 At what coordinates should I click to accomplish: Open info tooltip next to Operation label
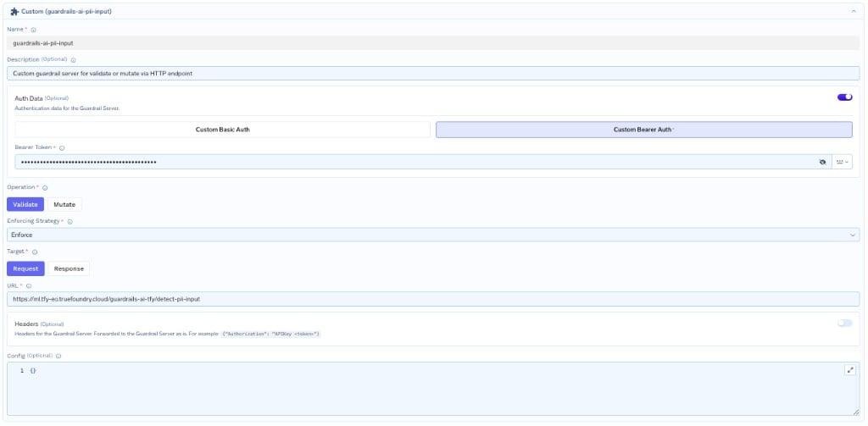(45, 187)
